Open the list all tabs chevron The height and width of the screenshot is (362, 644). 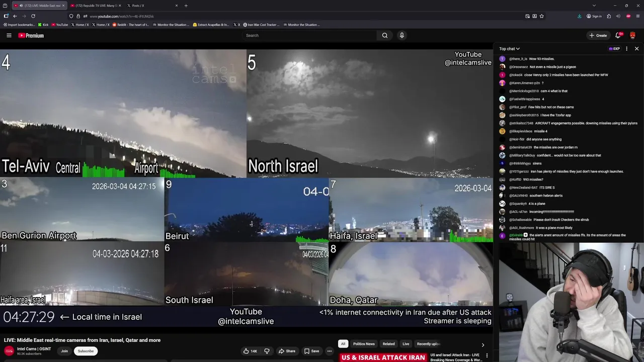tap(594, 6)
